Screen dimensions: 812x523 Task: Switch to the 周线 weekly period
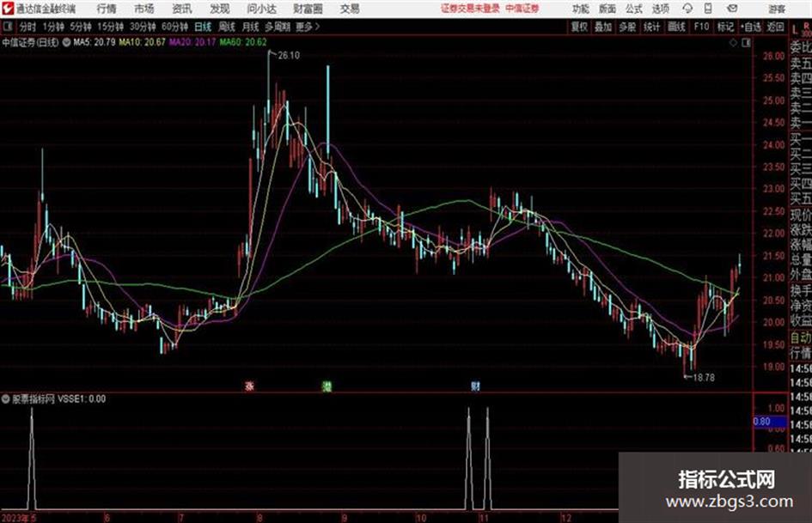coord(227,27)
